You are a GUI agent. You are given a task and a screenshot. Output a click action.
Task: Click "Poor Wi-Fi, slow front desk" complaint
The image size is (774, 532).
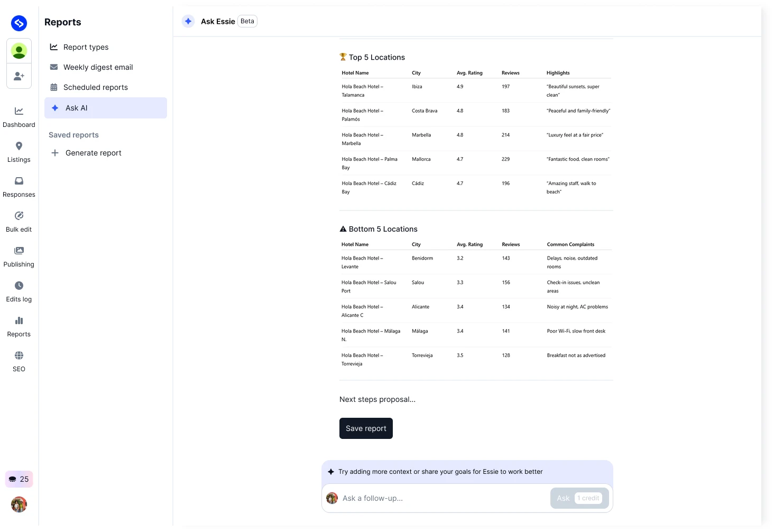(576, 331)
